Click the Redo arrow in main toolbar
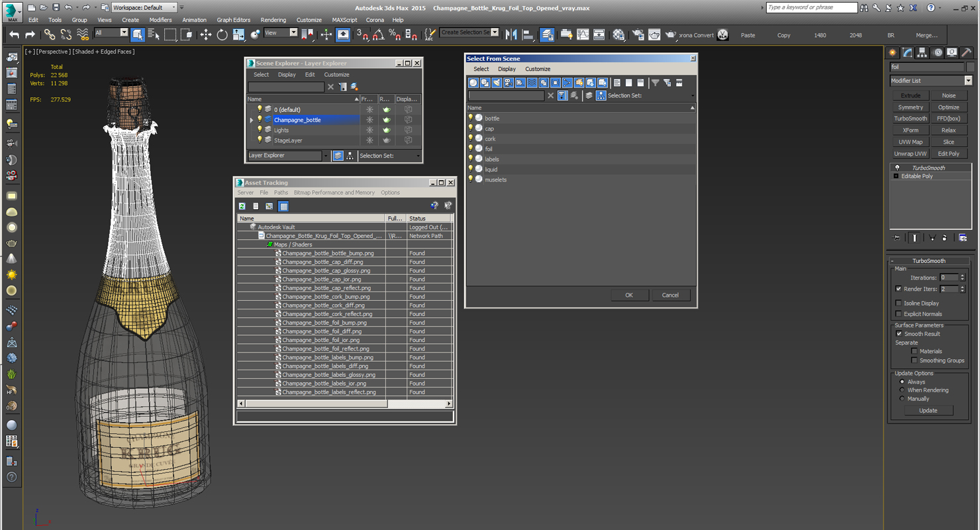 pyautogui.click(x=30, y=34)
